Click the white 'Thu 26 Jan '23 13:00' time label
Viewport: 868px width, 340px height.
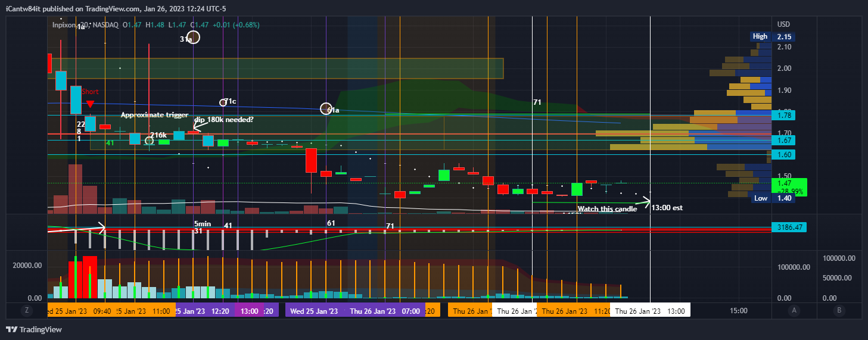650,311
